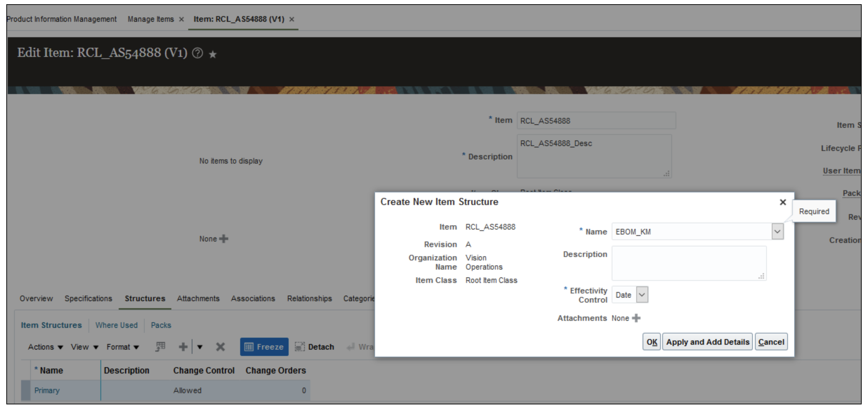Open the Specifications tab

tap(88, 298)
